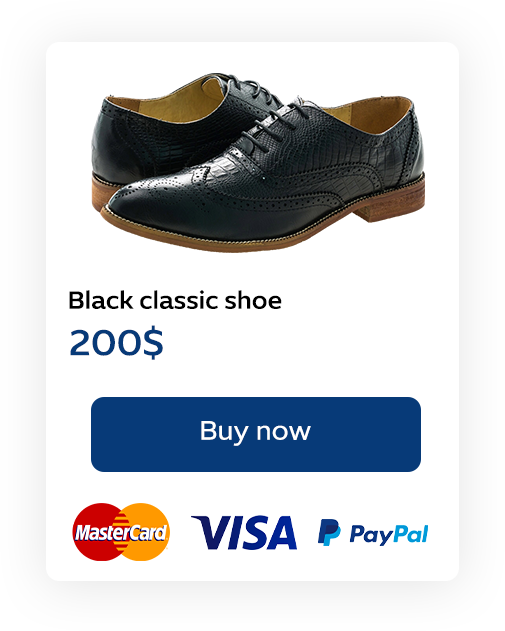
Task: Click the Buy now button
Action: (256, 434)
